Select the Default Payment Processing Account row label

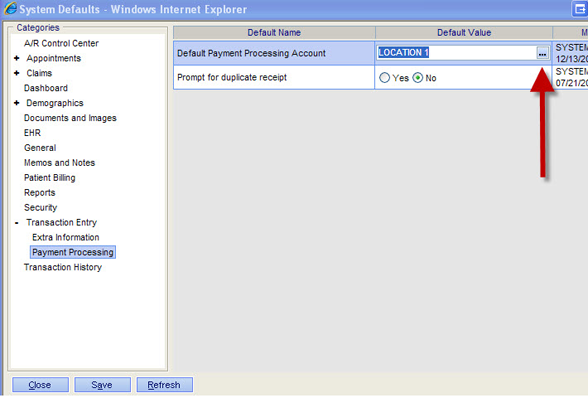pyautogui.click(x=251, y=53)
